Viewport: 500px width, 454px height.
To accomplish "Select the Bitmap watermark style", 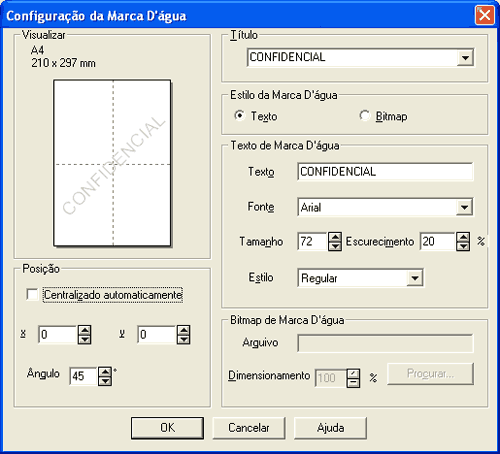I will click(364, 116).
